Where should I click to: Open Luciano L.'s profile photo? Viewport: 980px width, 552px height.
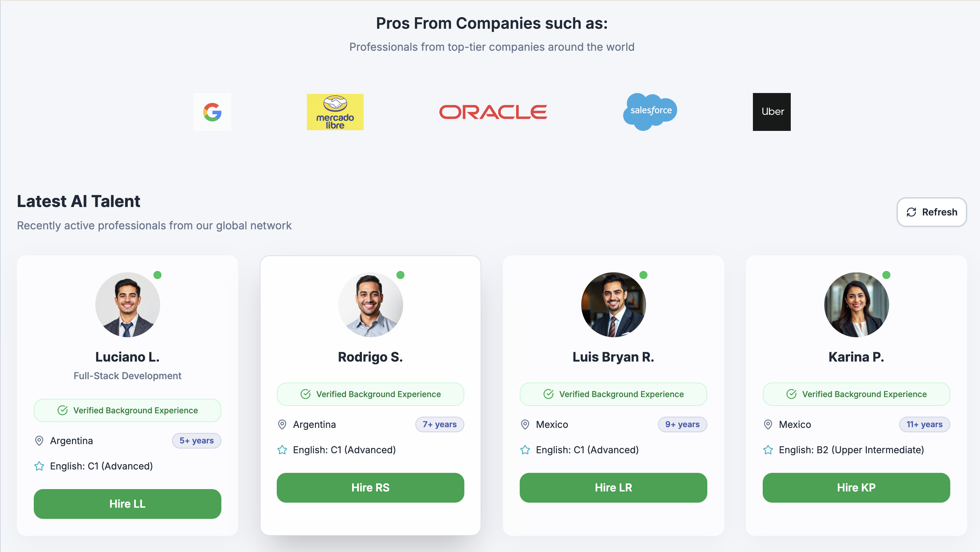coord(127,304)
